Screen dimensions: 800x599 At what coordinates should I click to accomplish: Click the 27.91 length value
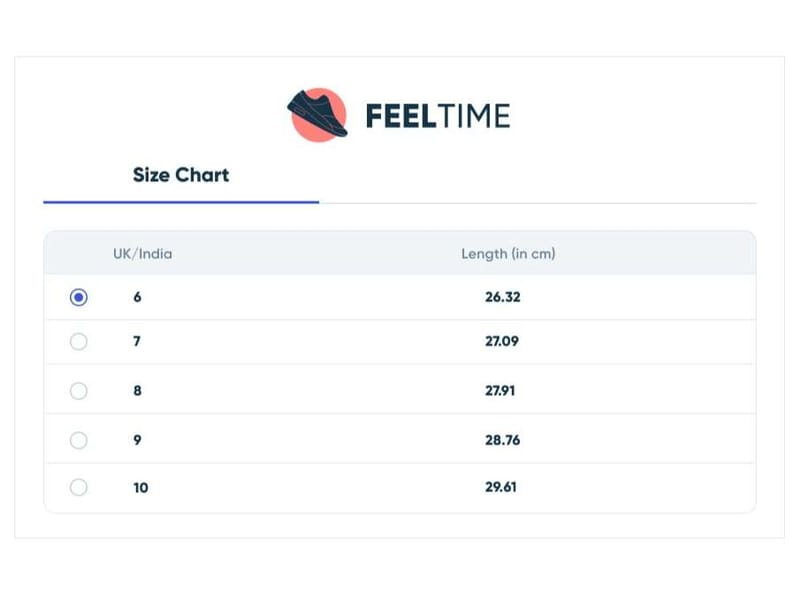tap(502, 391)
